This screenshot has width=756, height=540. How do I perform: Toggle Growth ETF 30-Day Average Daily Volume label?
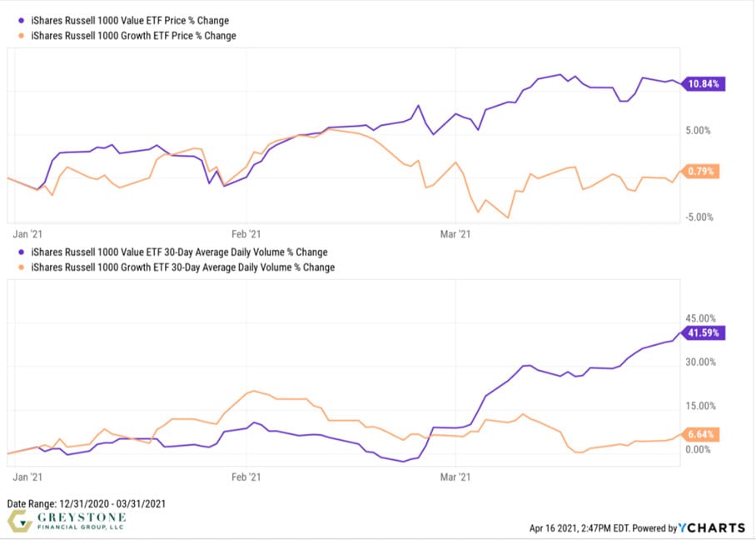pyautogui.click(x=182, y=267)
